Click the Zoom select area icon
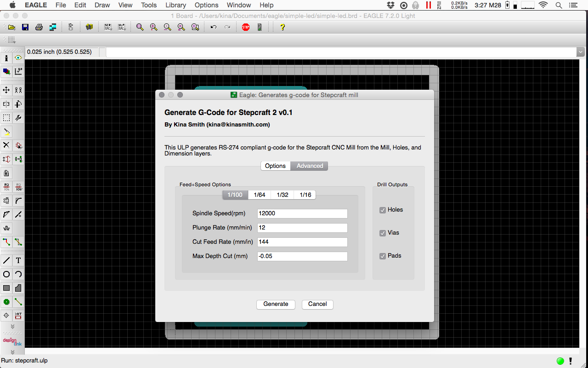The image size is (588, 368). point(195,27)
